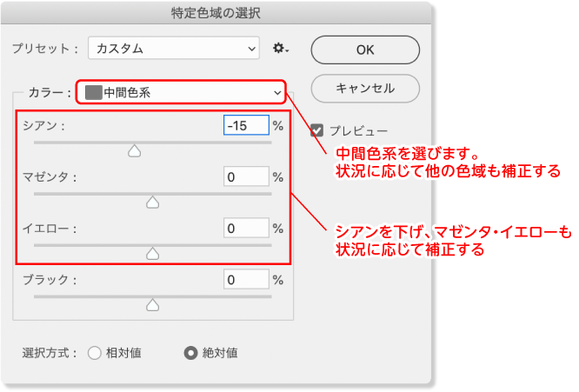Toggle the プレビュー checkbox
The height and width of the screenshot is (392, 579).
(316, 130)
